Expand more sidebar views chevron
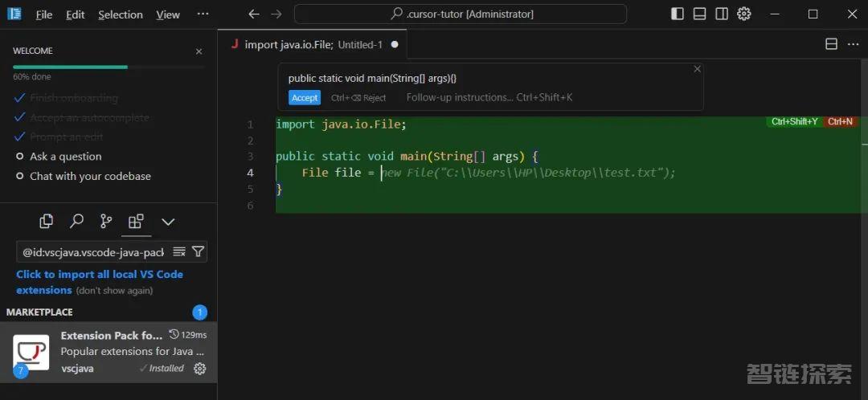This screenshot has height=400, width=868. (168, 221)
